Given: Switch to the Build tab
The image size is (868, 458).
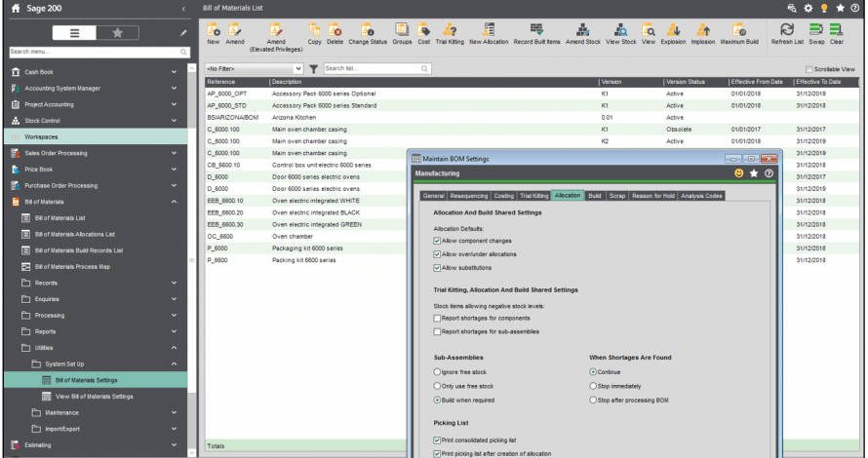Looking at the screenshot, I should click(x=595, y=196).
